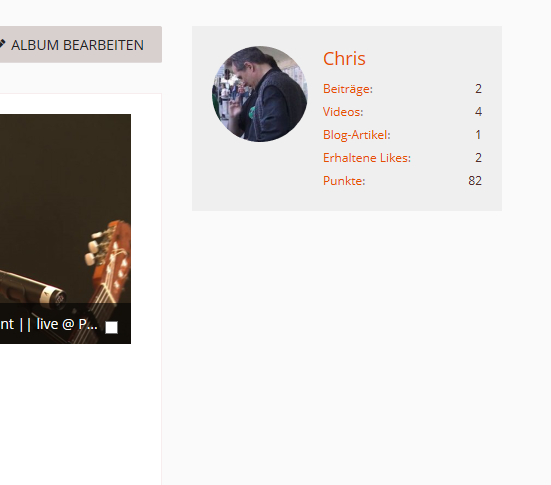
Task: Open the Beiträge link
Action: pos(348,89)
